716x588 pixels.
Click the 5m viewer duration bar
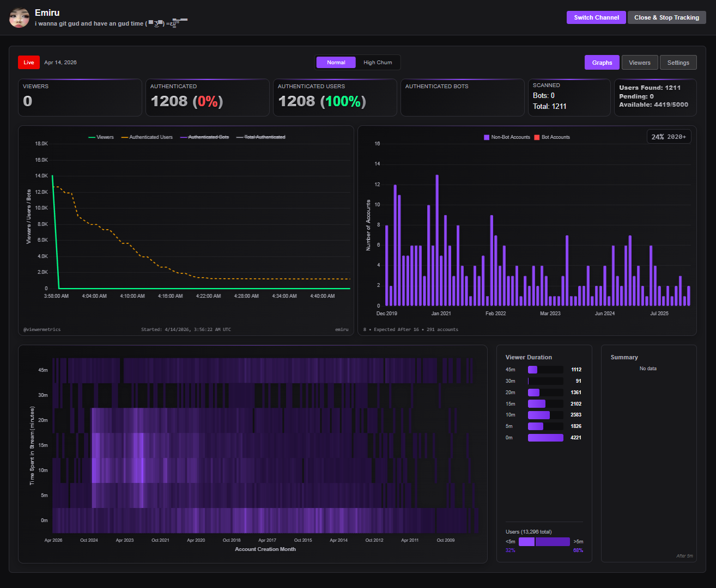tap(545, 426)
